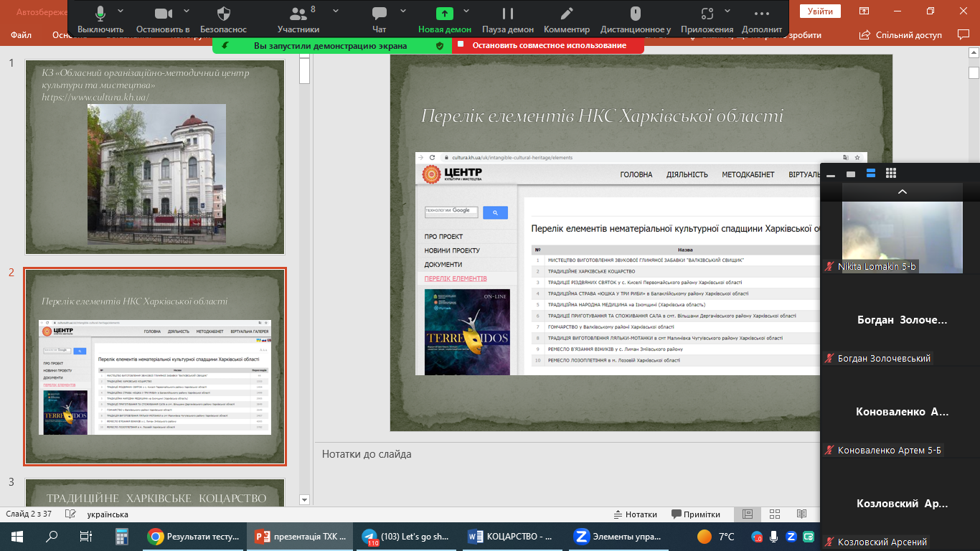
Task: Open the annotation tool (Комментировать)
Action: coord(567,19)
